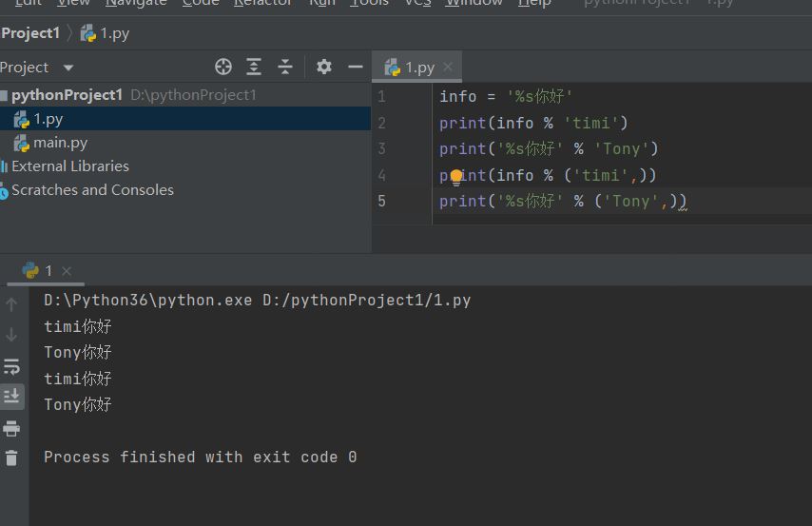Click 'Process finished with exit code 0' text
Viewport: 812px width, 526px height.
(201, 458)
